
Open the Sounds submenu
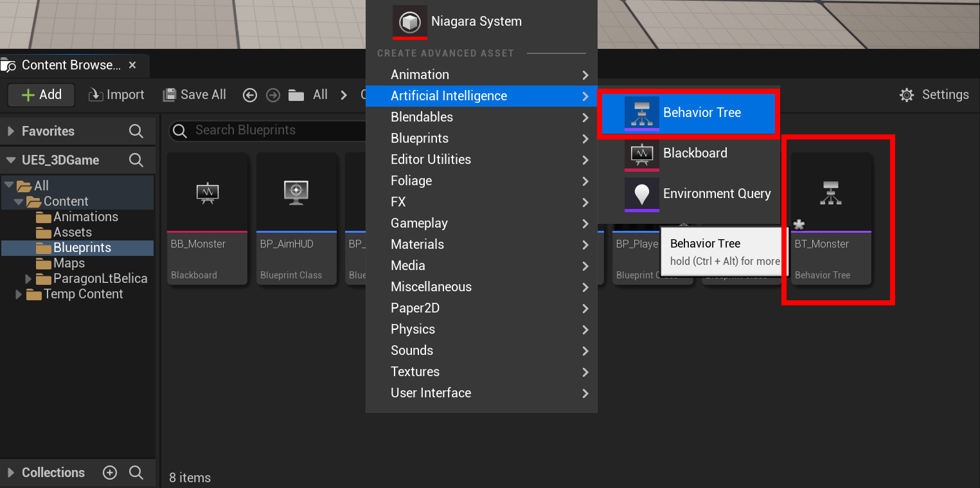click(481, 350)
